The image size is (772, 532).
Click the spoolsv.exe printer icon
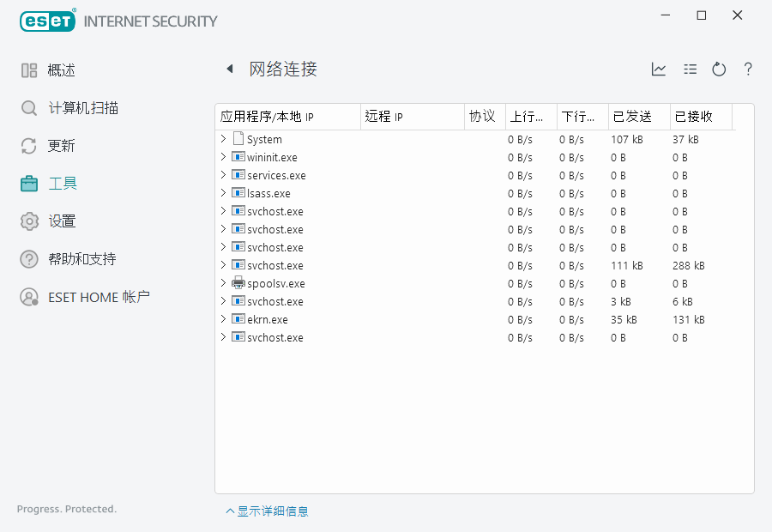(238, 282)
